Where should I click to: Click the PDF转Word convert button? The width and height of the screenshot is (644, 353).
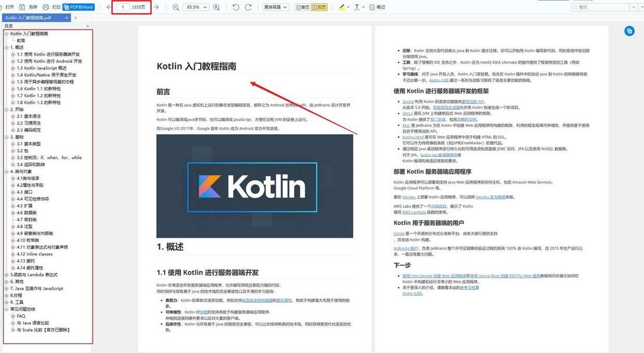point(79,7)
